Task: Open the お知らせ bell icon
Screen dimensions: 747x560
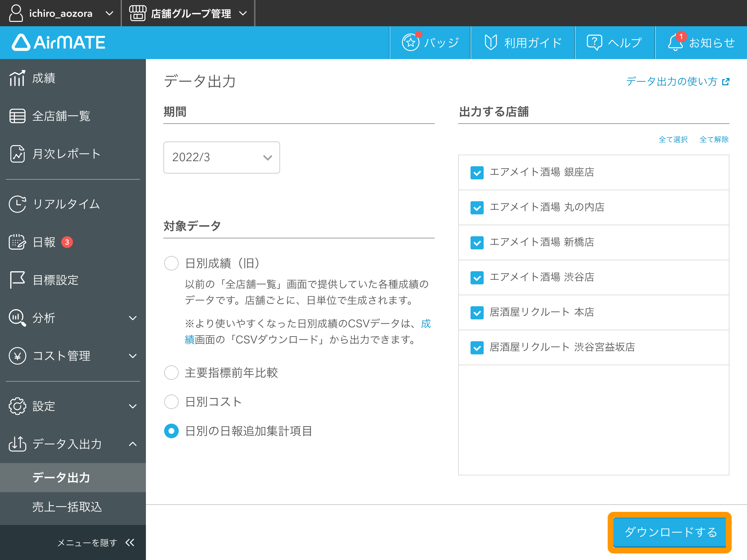Action: click(x=675, y=42)
